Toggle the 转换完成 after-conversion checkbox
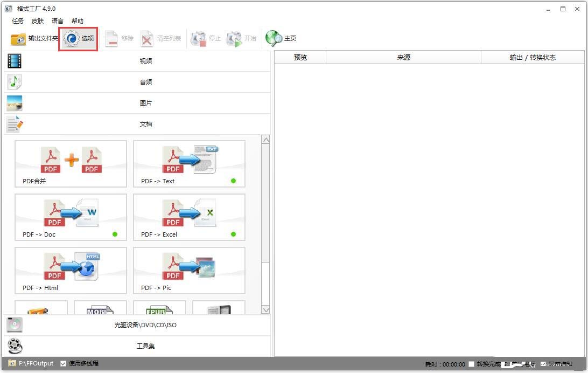Viewport: 588px width, 373px height. [x=472, y=364]
